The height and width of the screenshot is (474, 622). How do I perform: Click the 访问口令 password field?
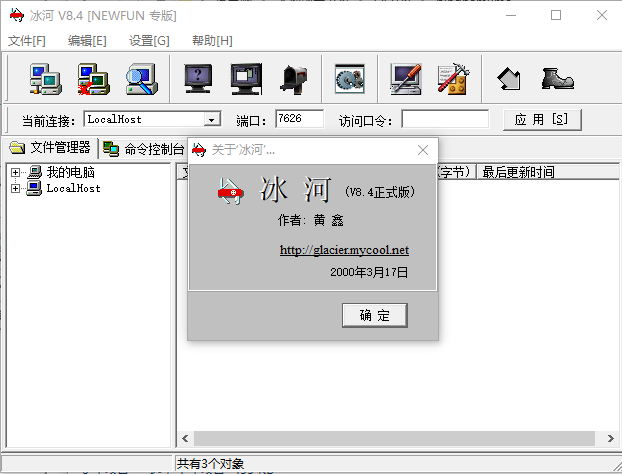[445, 119]
